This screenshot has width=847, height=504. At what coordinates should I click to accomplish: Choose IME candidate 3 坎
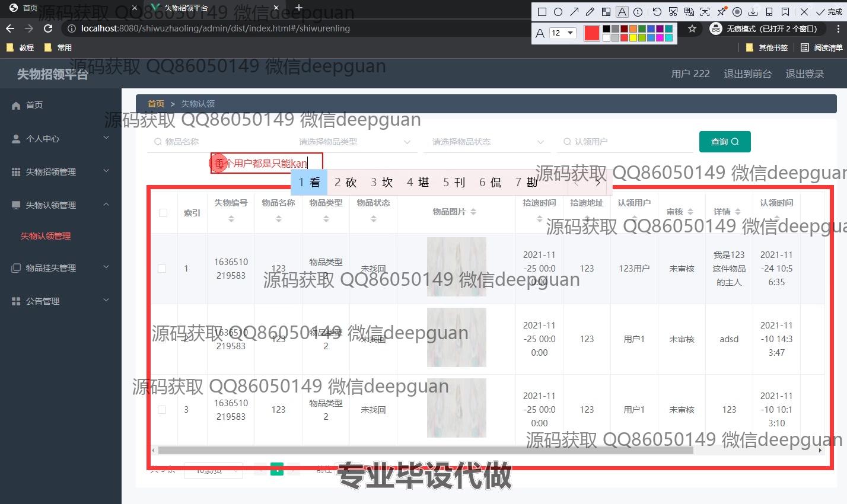(382, 183)
